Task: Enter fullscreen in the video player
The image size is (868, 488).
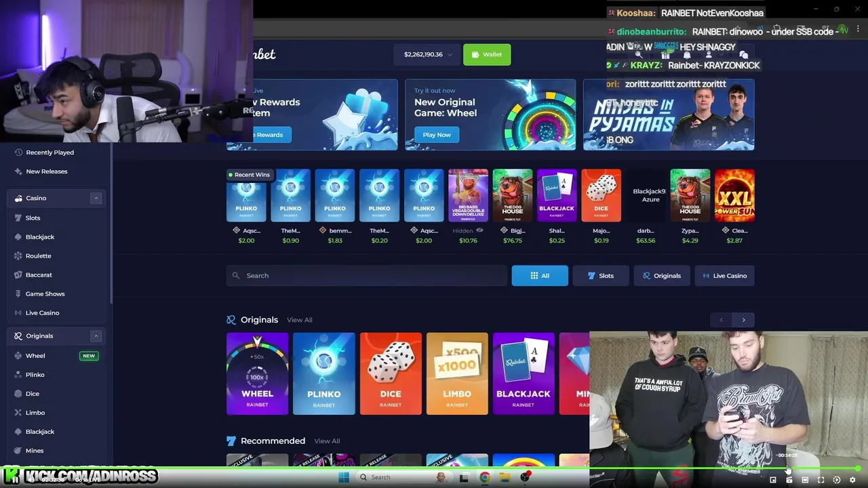Action: click(x=821, y=480)
